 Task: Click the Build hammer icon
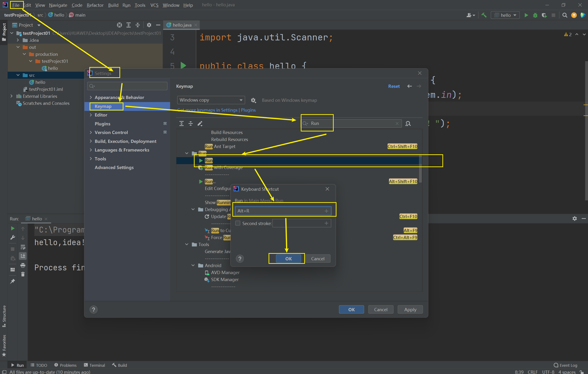484,15
